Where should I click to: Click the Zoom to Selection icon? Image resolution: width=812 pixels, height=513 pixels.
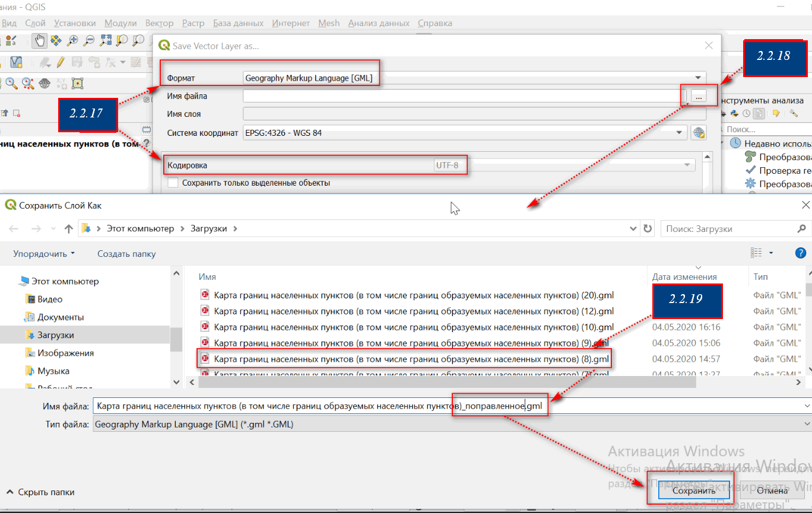[x=122, y=40]
